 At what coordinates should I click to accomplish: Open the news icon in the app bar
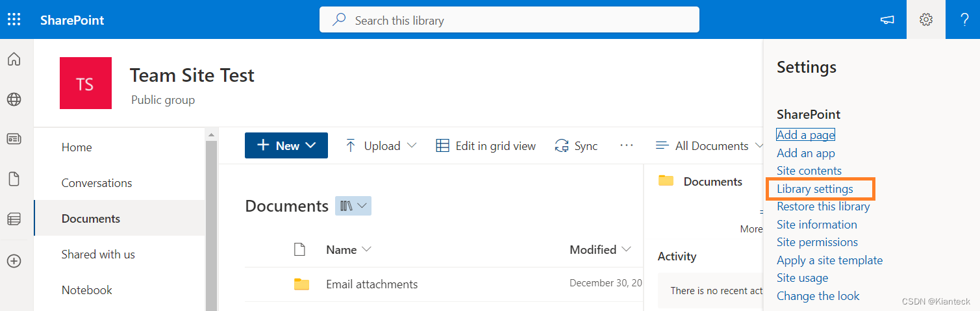point(14,139)
